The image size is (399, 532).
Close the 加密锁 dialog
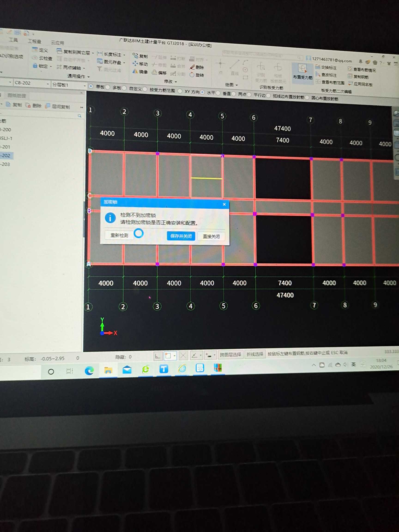click(x=224, y=204)
